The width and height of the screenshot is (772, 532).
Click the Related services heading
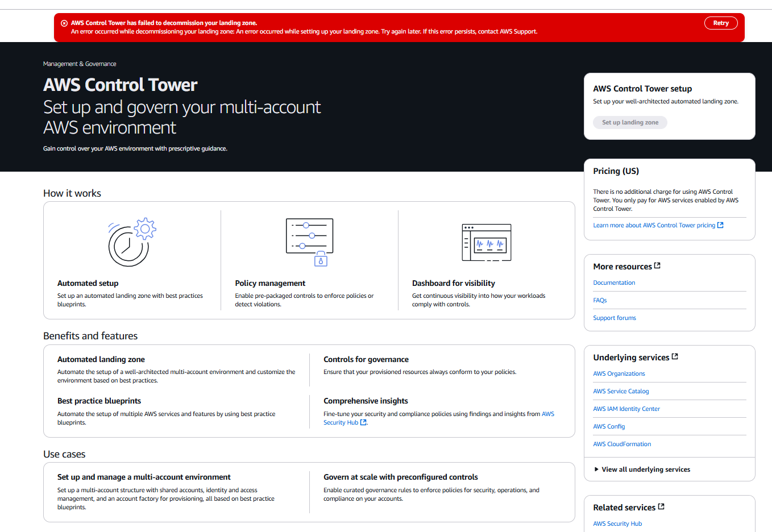pos(624,508)
